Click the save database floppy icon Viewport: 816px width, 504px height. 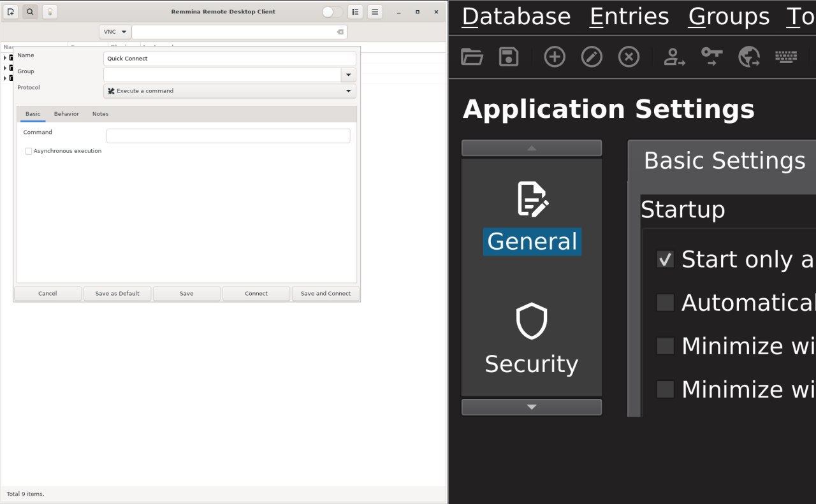(509, 57)
